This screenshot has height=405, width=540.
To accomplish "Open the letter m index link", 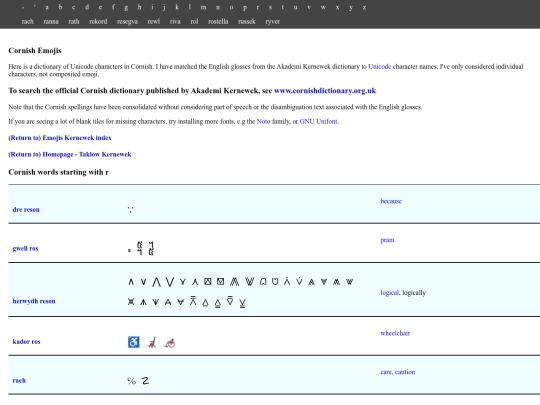I will (204, 7).
